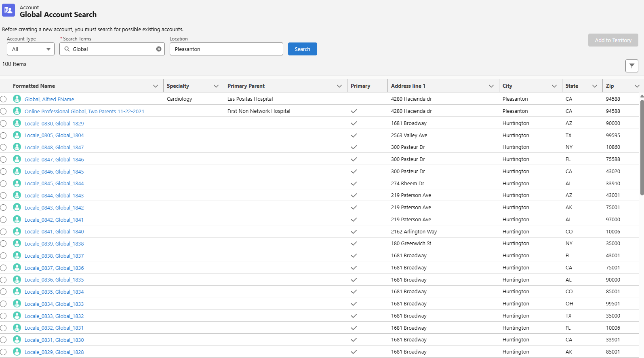This screenshot has width=644, height=358.
Task: Select the Locale_0848, Global_1847 row radio
Action: [x=4, y=147]
